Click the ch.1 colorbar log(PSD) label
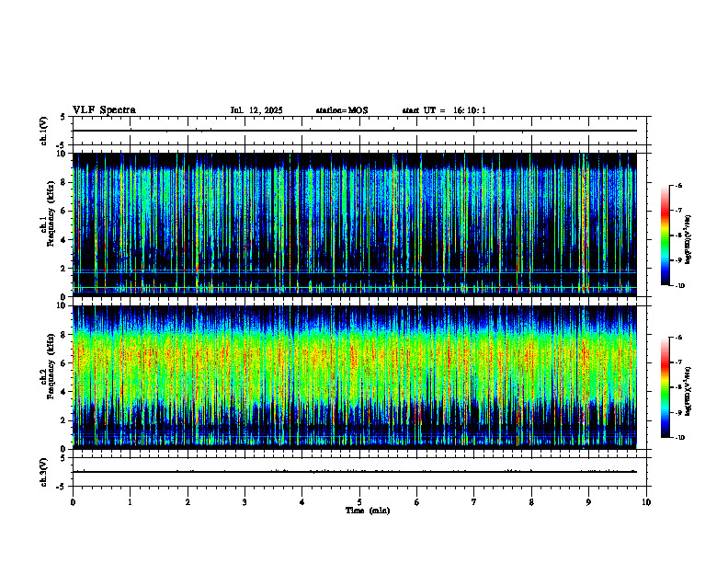 (688, 239)
